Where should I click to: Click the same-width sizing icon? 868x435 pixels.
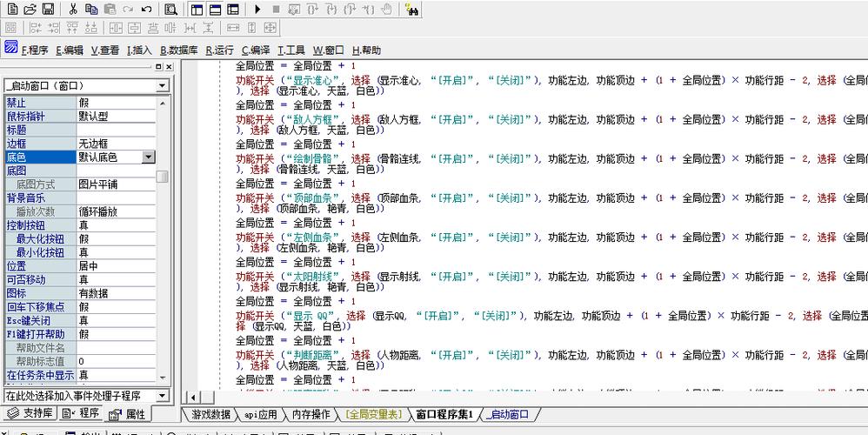point(233,28)
